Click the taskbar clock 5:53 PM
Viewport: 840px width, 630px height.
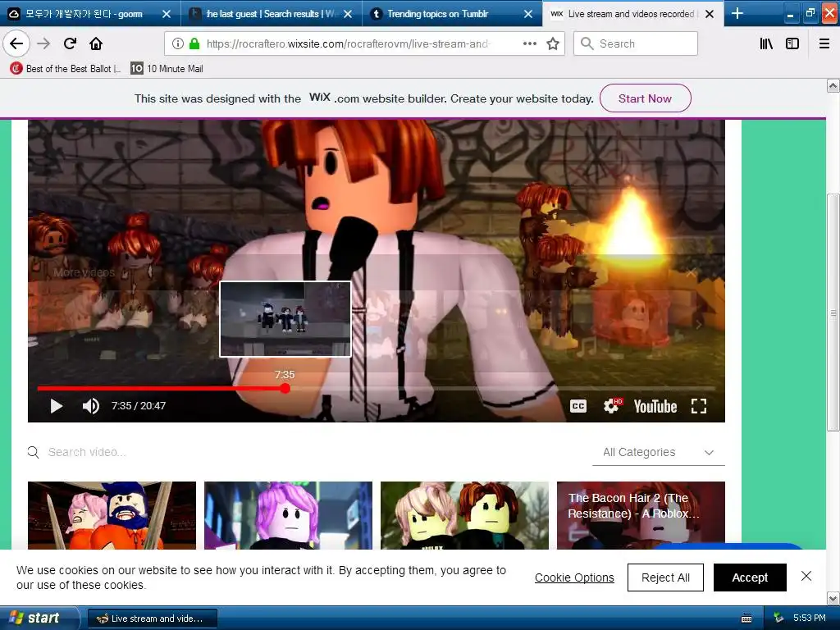809,619
